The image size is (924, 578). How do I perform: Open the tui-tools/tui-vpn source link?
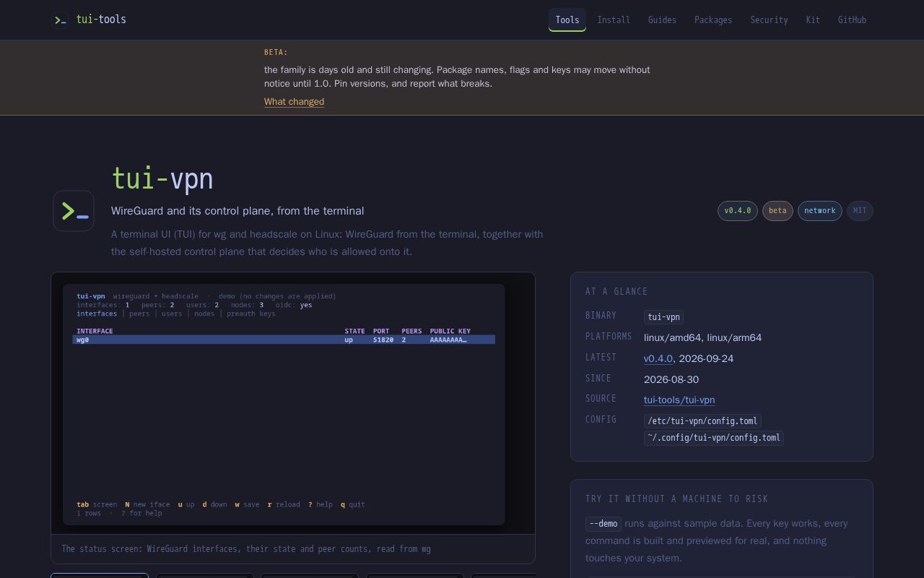pyautogui.click(x=679, y=400)
